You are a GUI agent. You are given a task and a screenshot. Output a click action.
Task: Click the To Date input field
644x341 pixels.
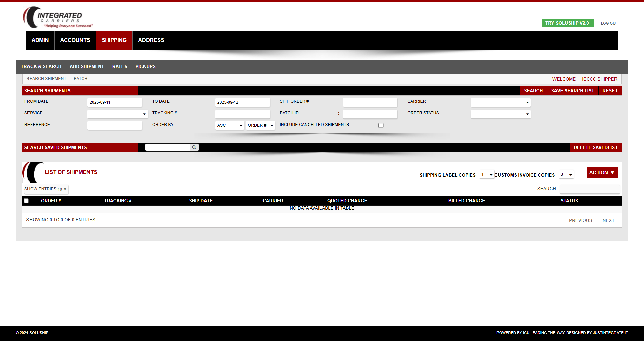242,102
